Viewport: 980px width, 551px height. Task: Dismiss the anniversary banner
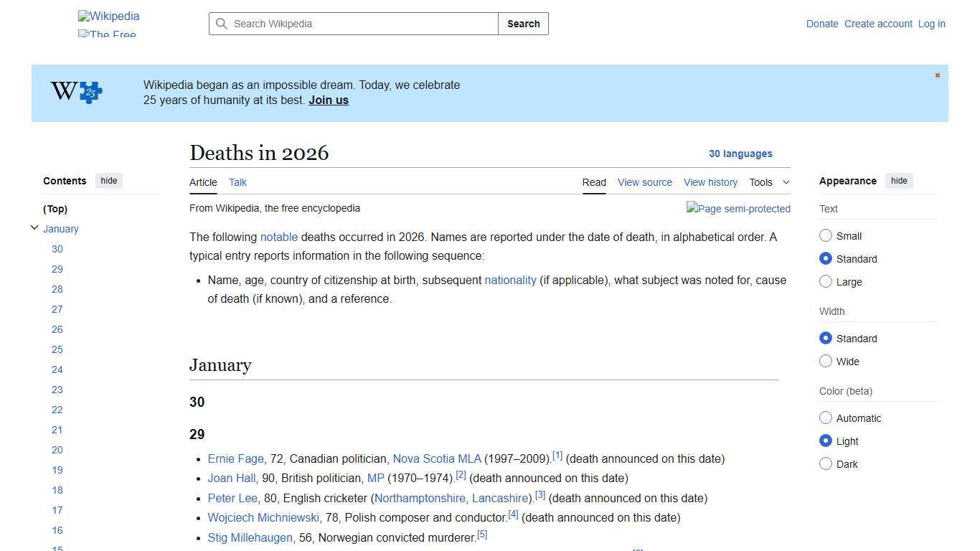click(x=937, y=75)
